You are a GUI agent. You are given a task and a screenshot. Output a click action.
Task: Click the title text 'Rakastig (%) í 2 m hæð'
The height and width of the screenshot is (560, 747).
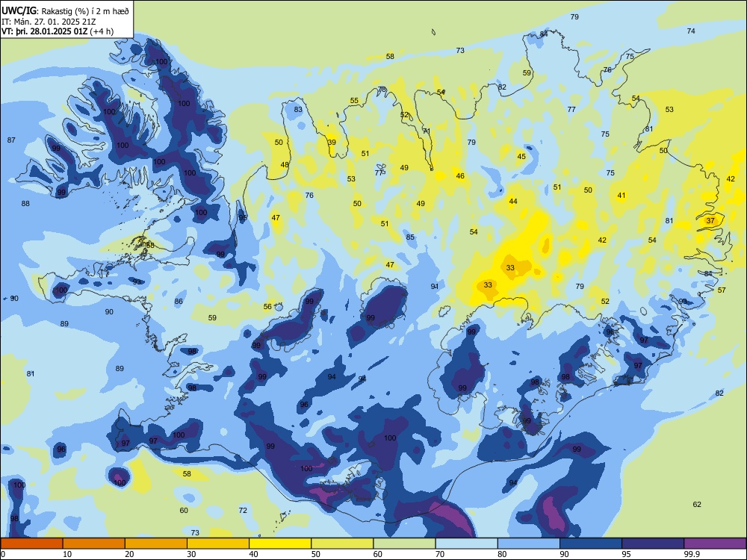click(x=85, y=11)
